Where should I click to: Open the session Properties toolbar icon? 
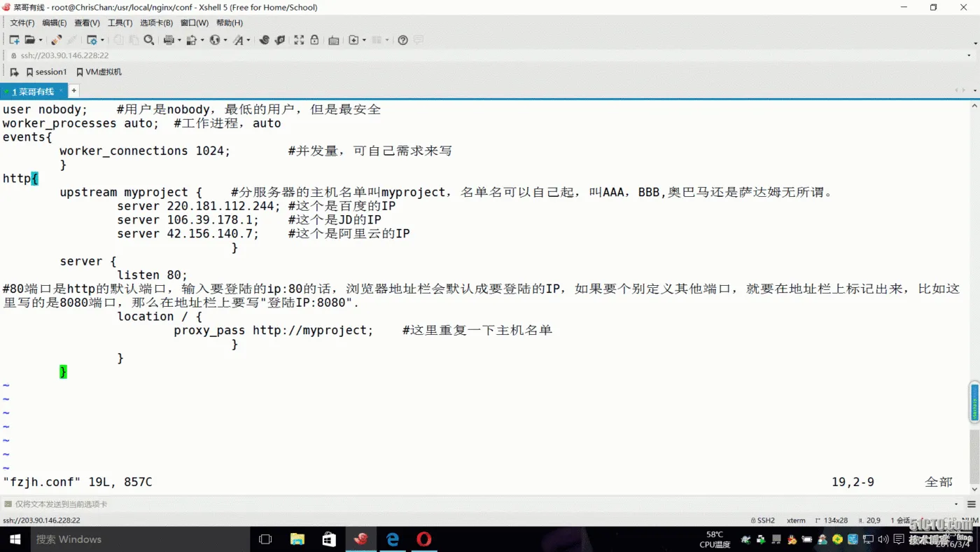(x=91, y=40)
